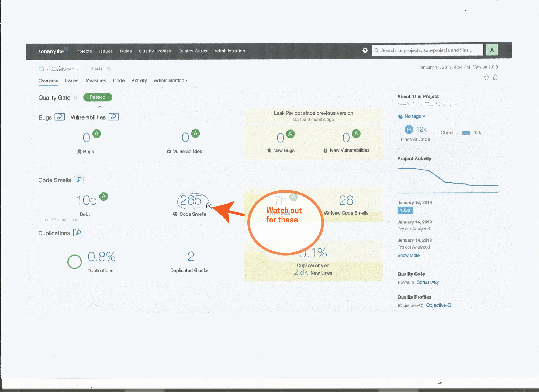The height and width of the screenshot is (392, 539).
Task: Click A rating badge for New Vulnerabilities
Action: pos(356,134)
